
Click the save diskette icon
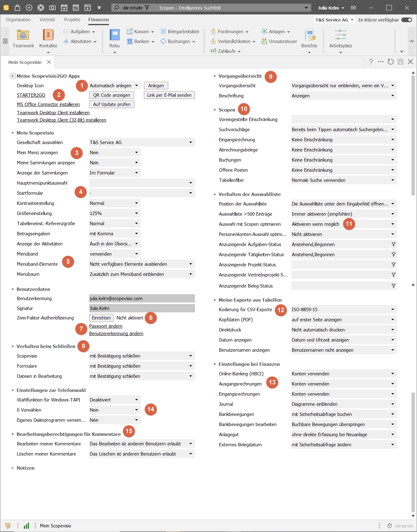coord(400,62)
